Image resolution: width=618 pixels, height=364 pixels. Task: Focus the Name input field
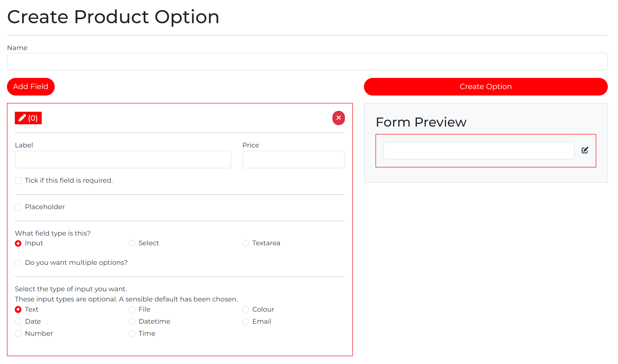coord(307,62)
